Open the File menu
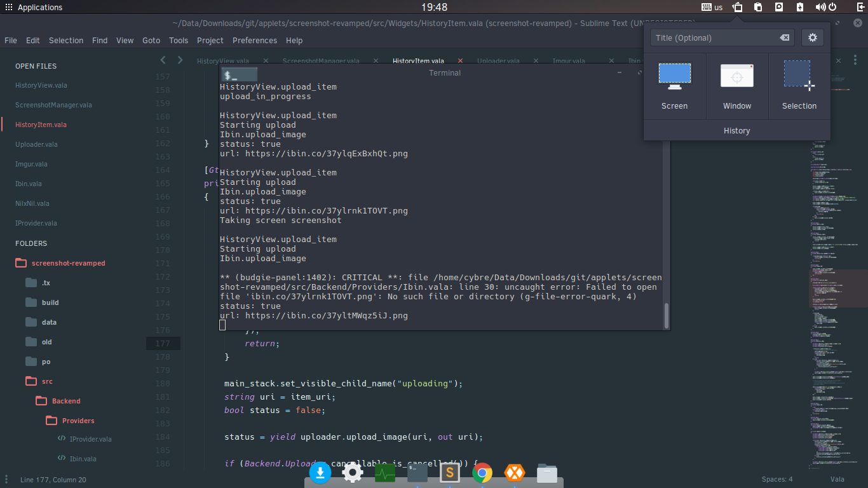Viewport: 868px width, 488px height. (11, 40)
